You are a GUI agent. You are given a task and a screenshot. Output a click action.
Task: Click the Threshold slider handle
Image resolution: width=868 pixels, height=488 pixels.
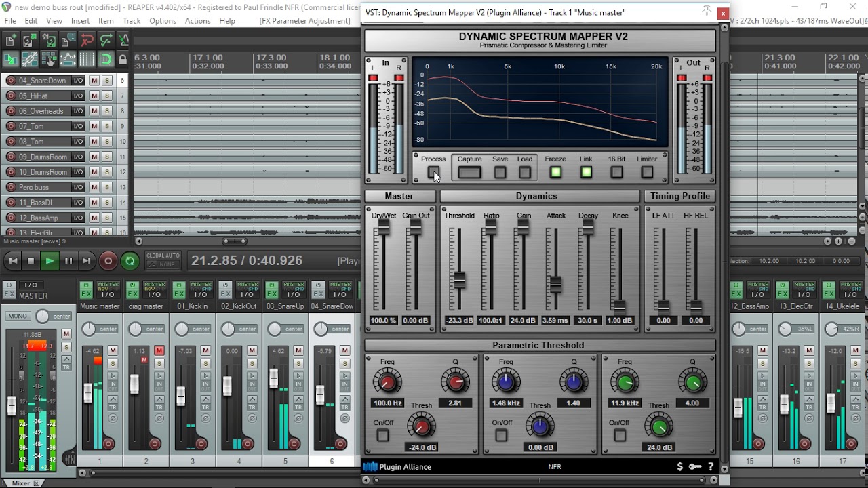459,279
